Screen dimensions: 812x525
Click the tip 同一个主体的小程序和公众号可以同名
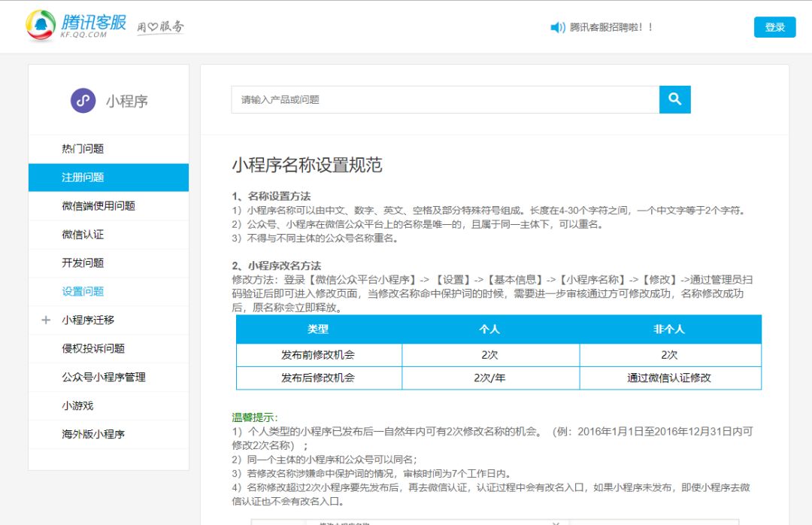(325, 459)
